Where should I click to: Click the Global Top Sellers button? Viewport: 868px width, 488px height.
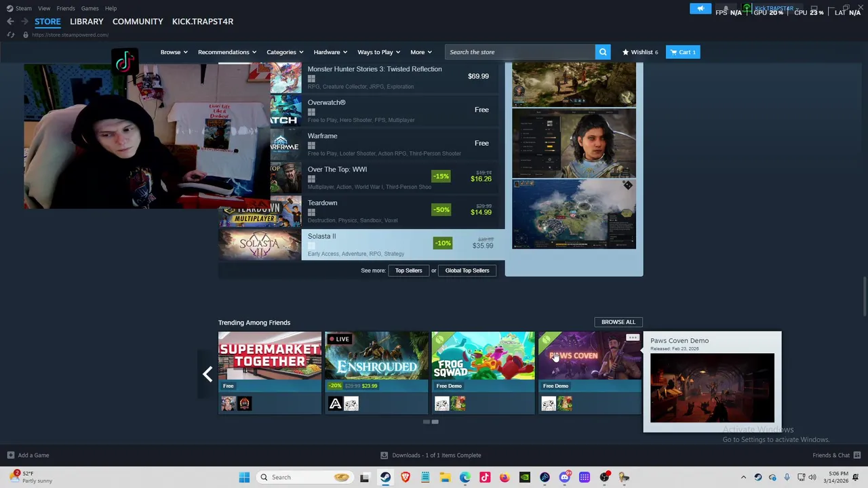pos(467,270)
